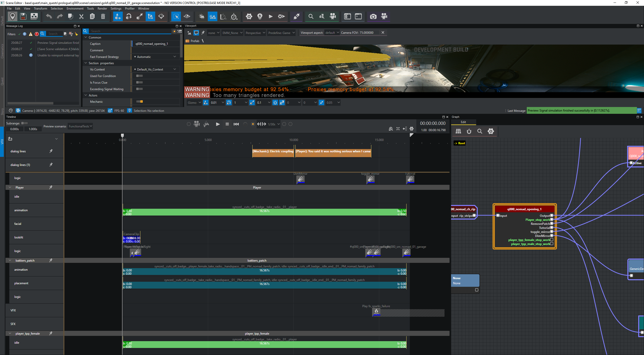Rewind timeline to start
Screen dimensions: 644x355
pos(236,124)
